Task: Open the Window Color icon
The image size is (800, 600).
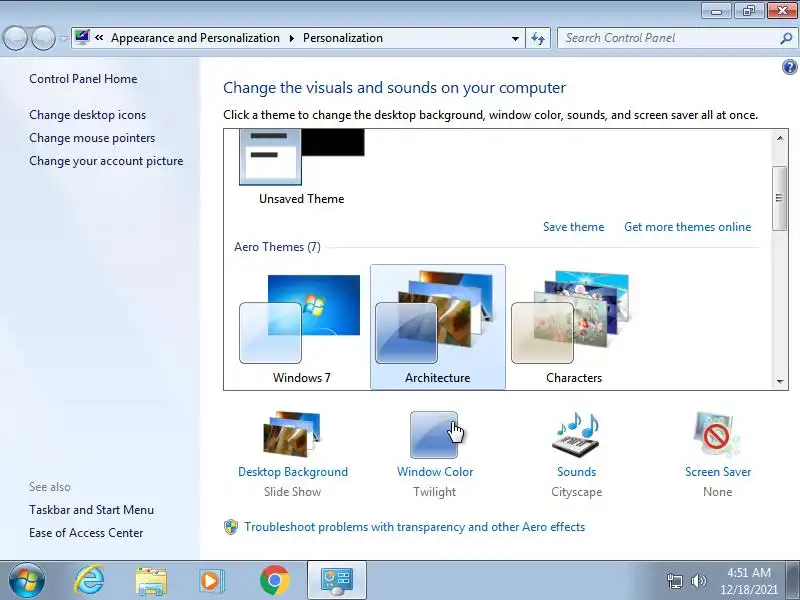Action: pyautogui.click(x=434, y=435)
